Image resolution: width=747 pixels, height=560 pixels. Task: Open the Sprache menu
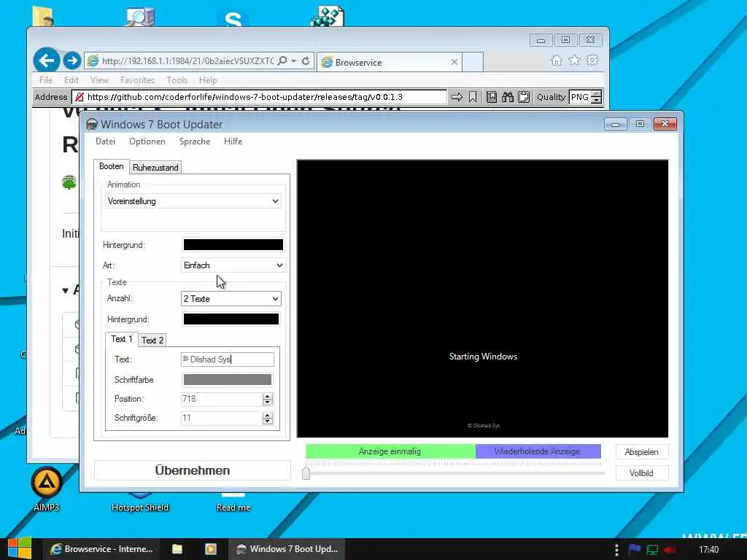coord(195,141)
